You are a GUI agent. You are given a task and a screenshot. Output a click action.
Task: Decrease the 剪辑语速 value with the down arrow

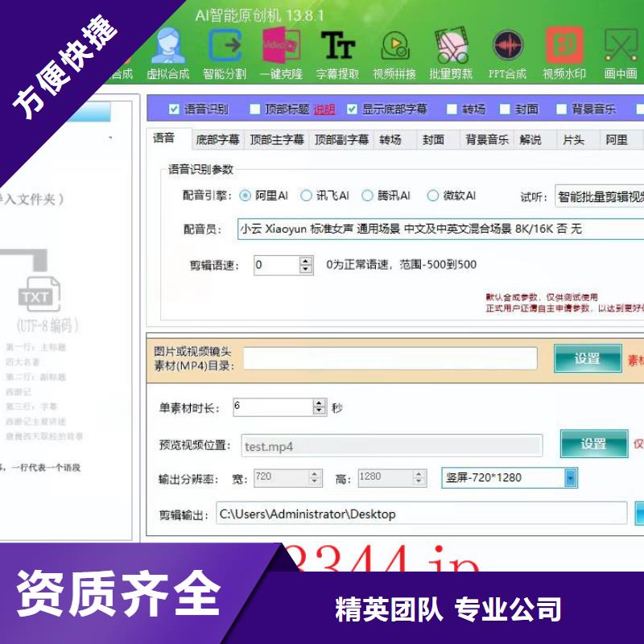pos(306,270)
